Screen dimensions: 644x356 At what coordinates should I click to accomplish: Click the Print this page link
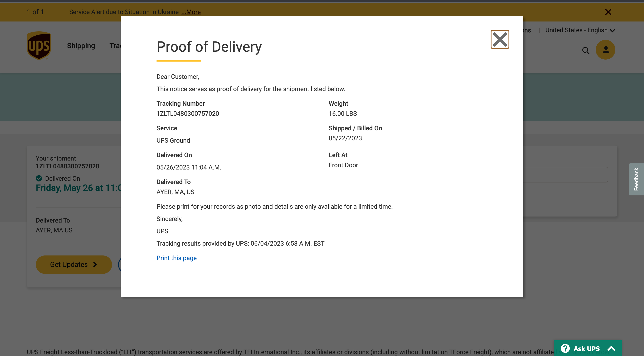pyautogui.click(x=176, y=258)
